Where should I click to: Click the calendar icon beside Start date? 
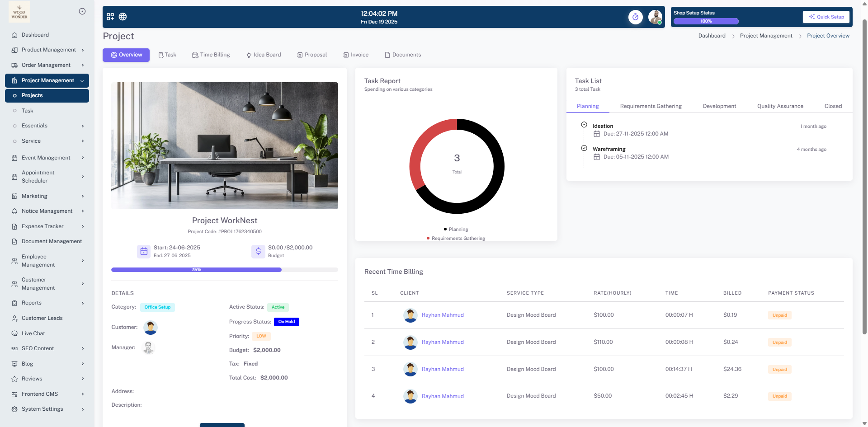tap(144, 251)
